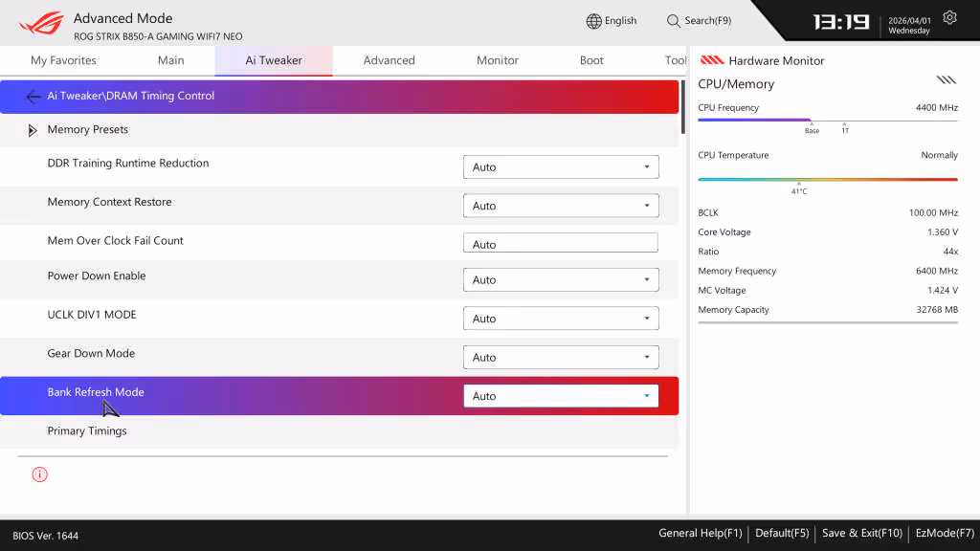Click the 2026/04/01 Wednesday date
The width and height of the screenshot is (980, 551).
point(909,26)
